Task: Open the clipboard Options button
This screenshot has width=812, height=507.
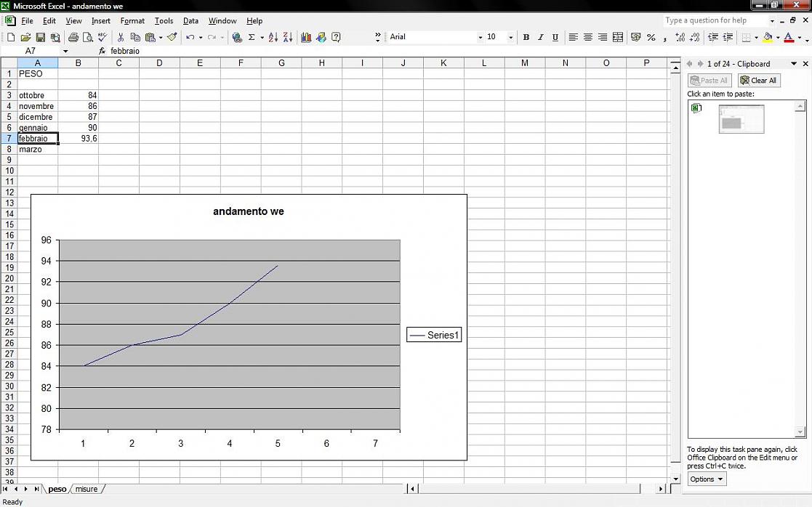Action: 707,479
